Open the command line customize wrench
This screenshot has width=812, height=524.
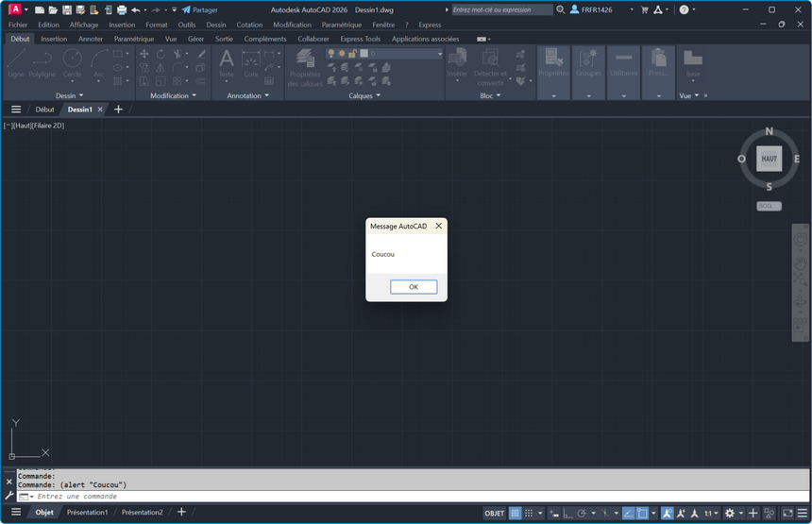pyautogui.click(x=9, y=496)
